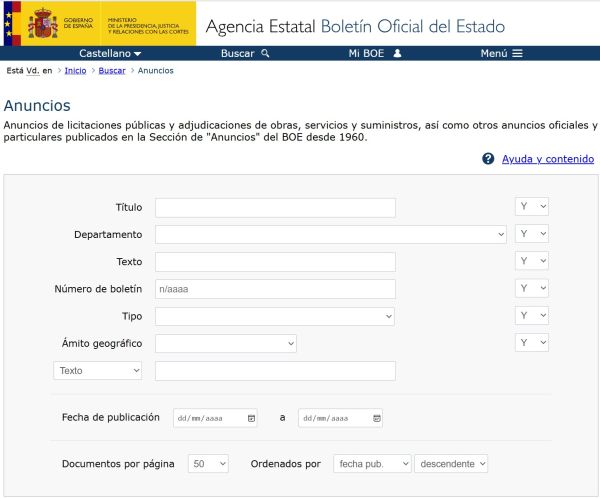Open the fecha pub. sort field dropdown

coord(372,464)
